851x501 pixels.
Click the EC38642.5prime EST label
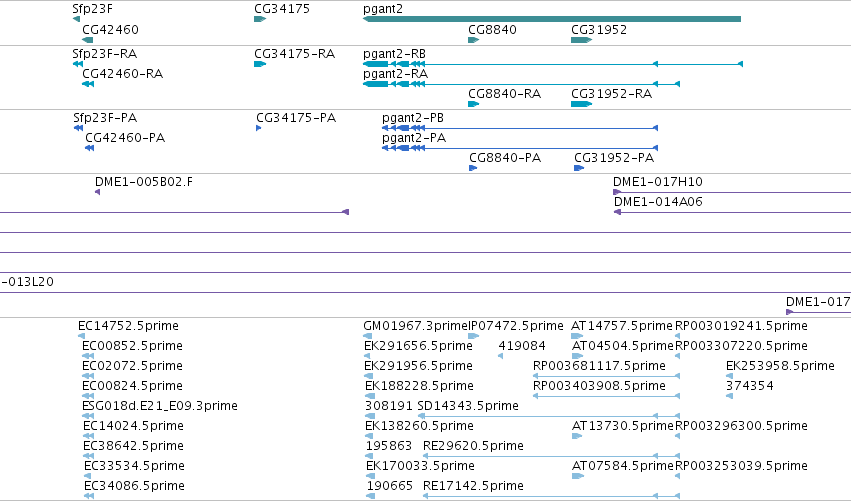[x=134, y=446]
